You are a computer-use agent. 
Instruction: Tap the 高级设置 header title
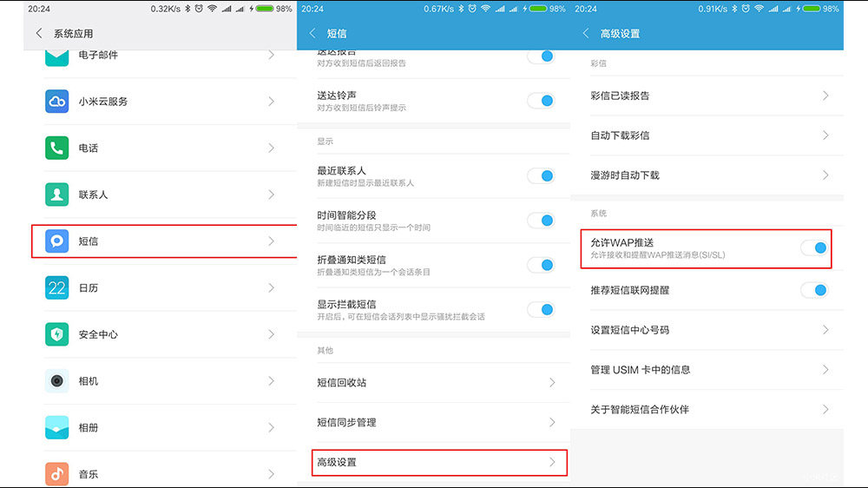point(620,34)
